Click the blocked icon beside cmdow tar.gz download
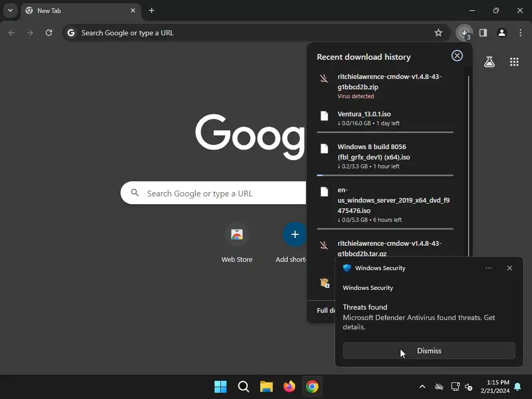The image size is (532, 399). [x=324, y=245]
